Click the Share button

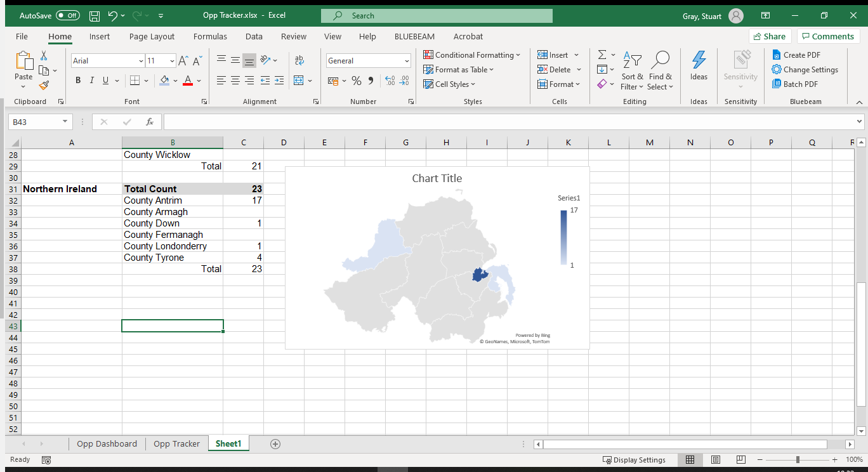point(770,36)
